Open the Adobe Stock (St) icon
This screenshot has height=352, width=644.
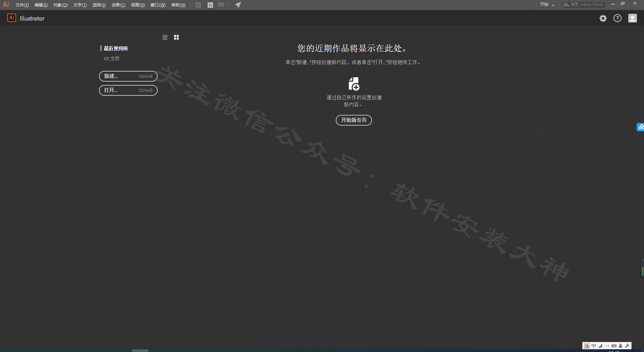click(210, 5)
